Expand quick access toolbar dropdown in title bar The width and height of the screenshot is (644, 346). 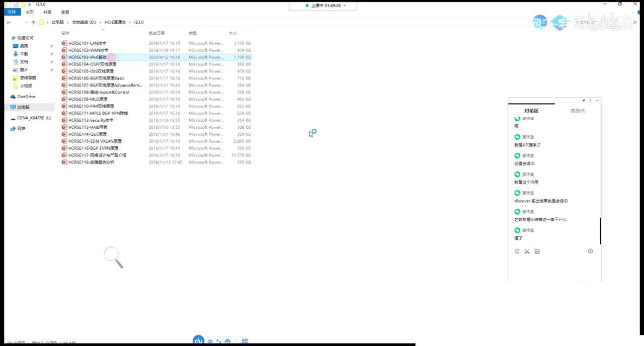tap(29, 5)
